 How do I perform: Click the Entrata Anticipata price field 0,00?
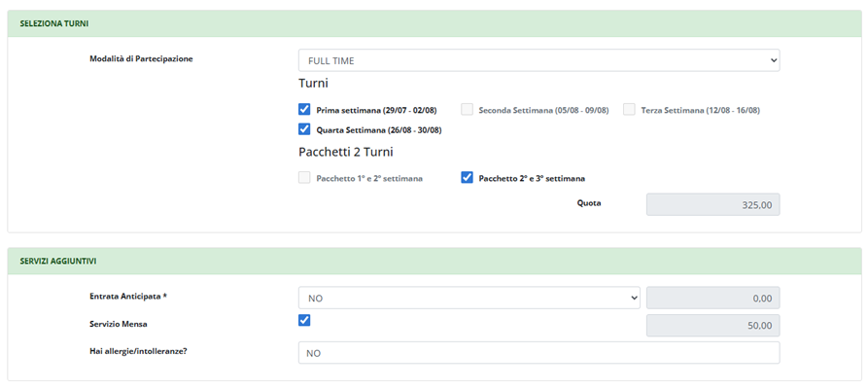[712, 298]
